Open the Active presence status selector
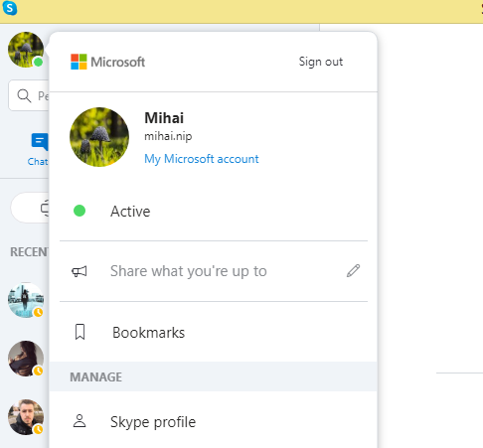The height and width of the screenshot is (448, 483). click(214, 211)
